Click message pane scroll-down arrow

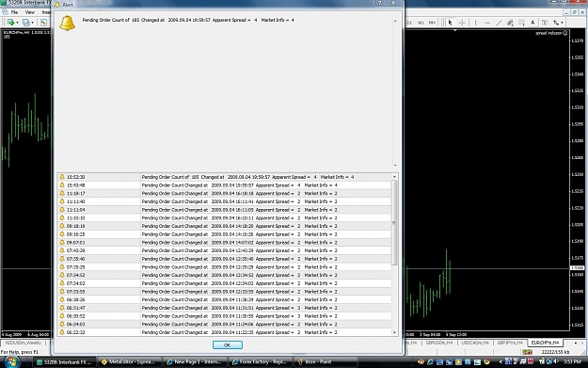pos(395,166)
